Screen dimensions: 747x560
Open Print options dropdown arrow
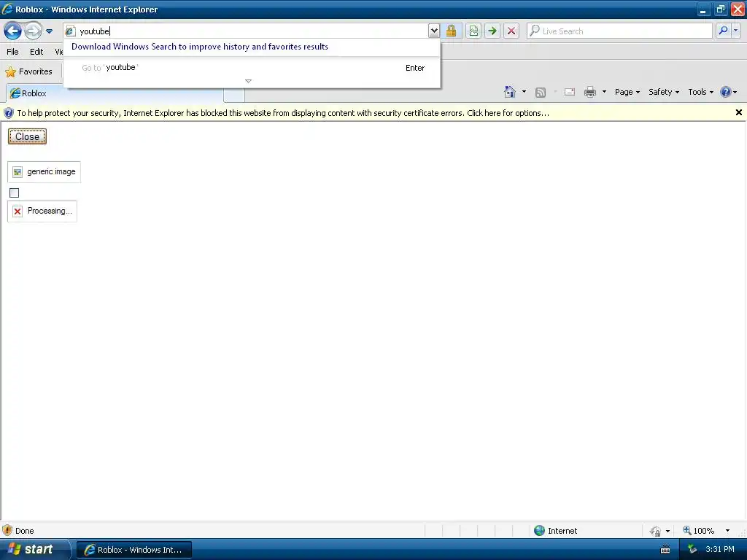pyautogui.click(x=604, y=92)
